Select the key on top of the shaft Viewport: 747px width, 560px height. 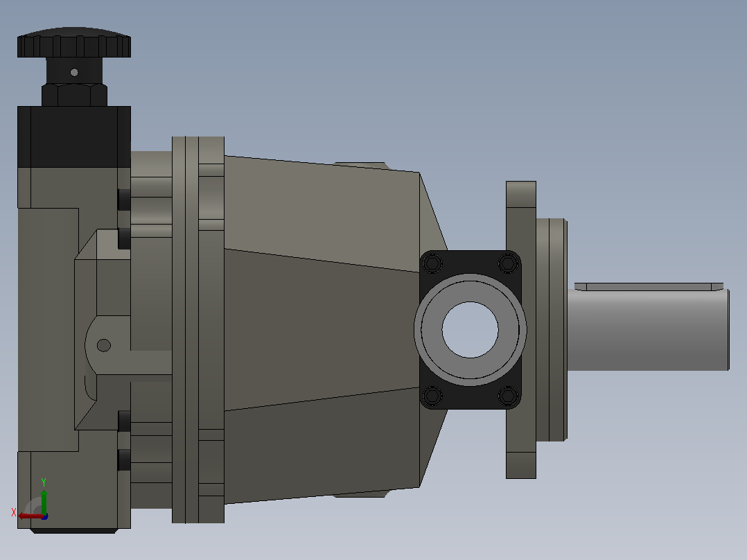coord(649,286)
